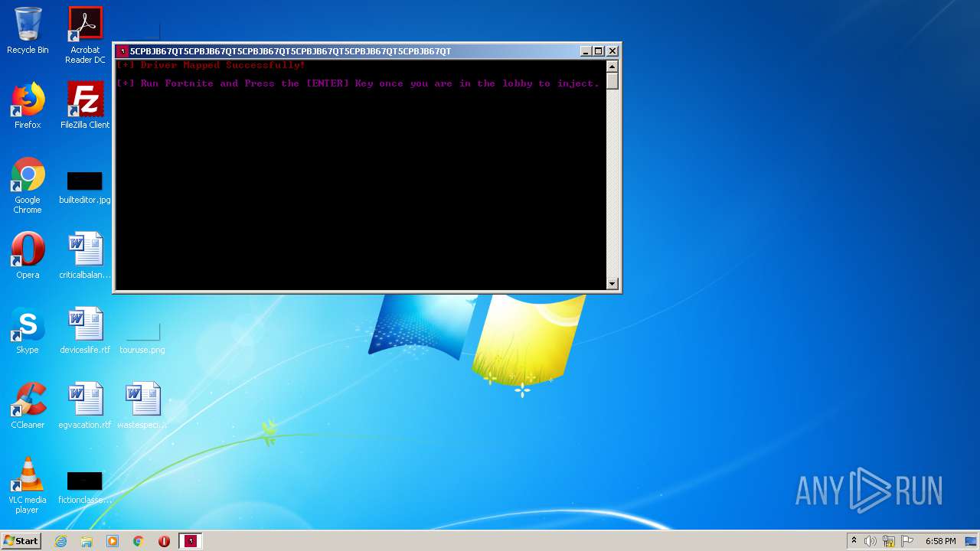The width and height of the screenshot is (980, 551).
Task: Click the Show desktop button
Action: (x=972, y=541)
